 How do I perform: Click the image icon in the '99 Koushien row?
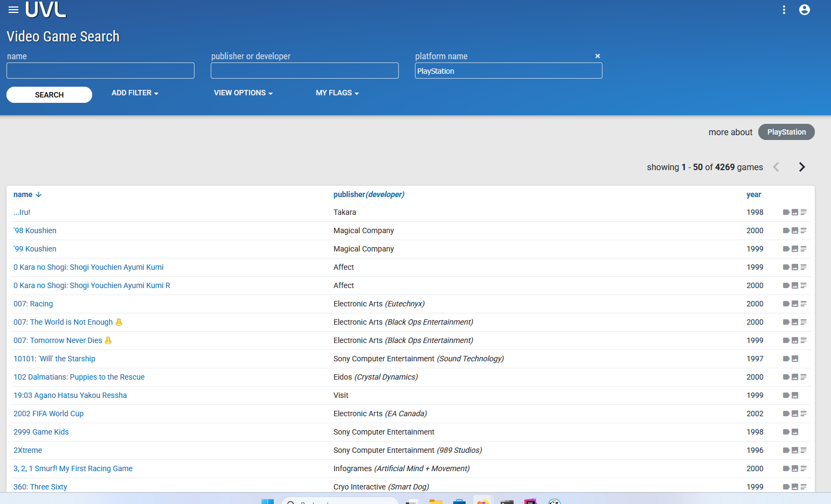coord(795,249)
